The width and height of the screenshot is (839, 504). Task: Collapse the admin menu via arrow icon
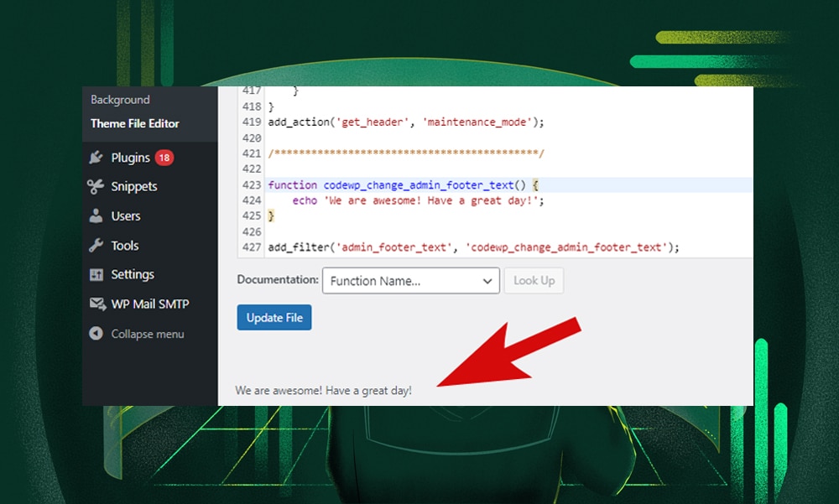tap(96, 334)
